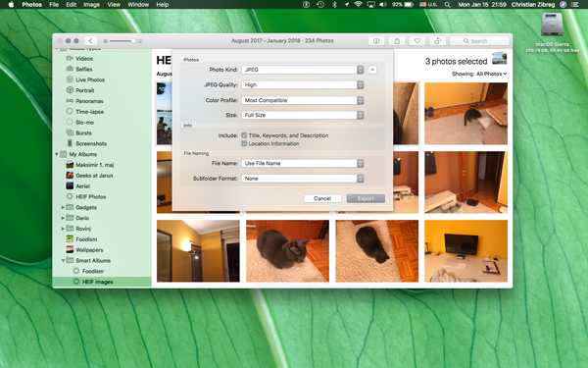
Task: Open the Photos menu in the menu bar
Action: click(32, 5)
